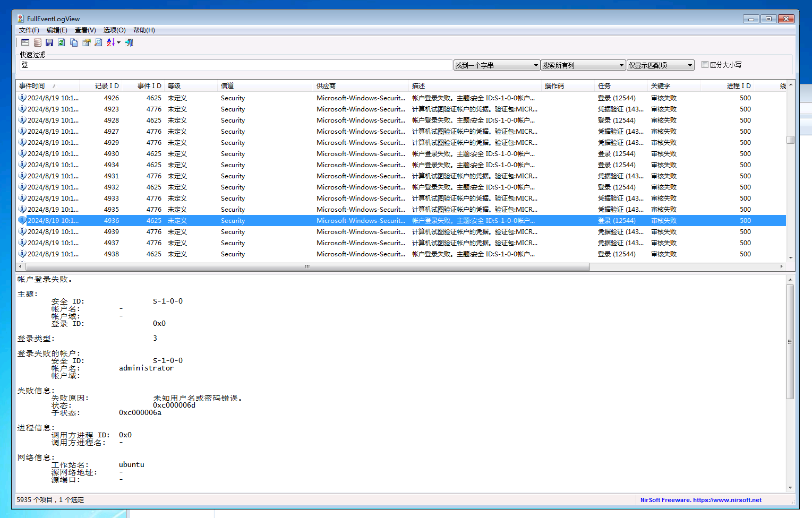
Task: Click the A-Z sort icon
Action: tap(110, 42)
